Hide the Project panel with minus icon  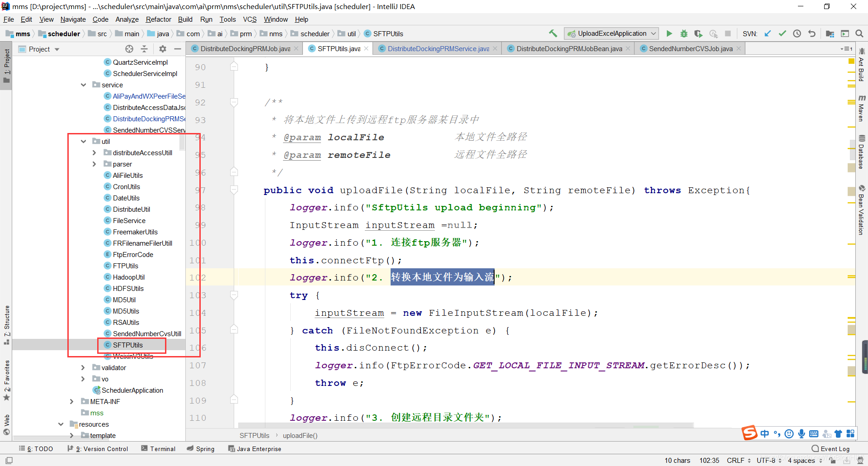(178, 49)
